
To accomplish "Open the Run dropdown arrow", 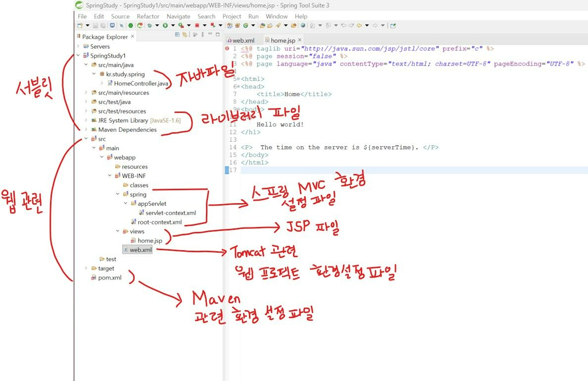I will coord(173,26).
